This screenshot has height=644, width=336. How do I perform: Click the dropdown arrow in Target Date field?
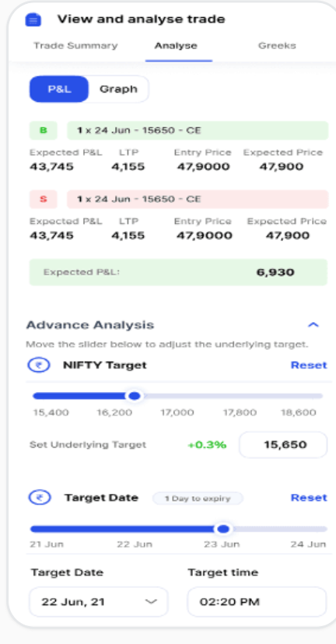tap(151, 602)
